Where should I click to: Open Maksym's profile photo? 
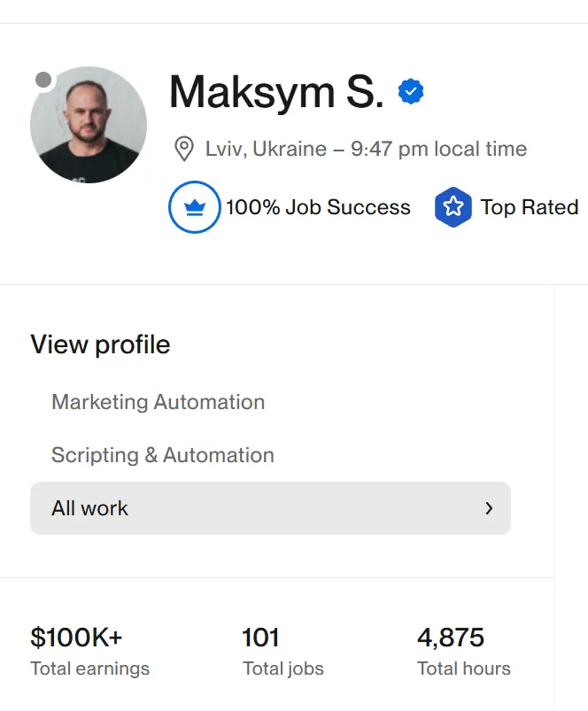pyautogui.click(x=89, y=125)
